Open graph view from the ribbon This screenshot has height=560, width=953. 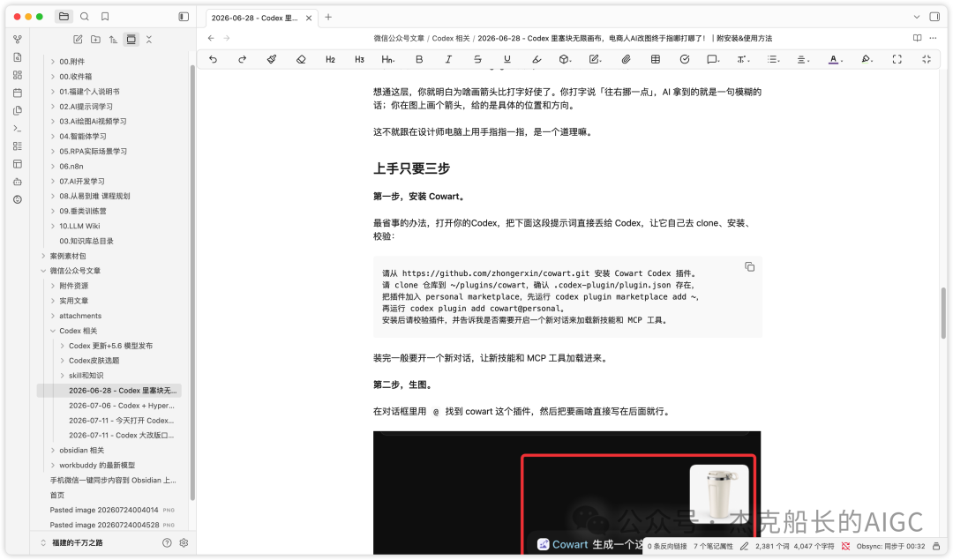18,40
